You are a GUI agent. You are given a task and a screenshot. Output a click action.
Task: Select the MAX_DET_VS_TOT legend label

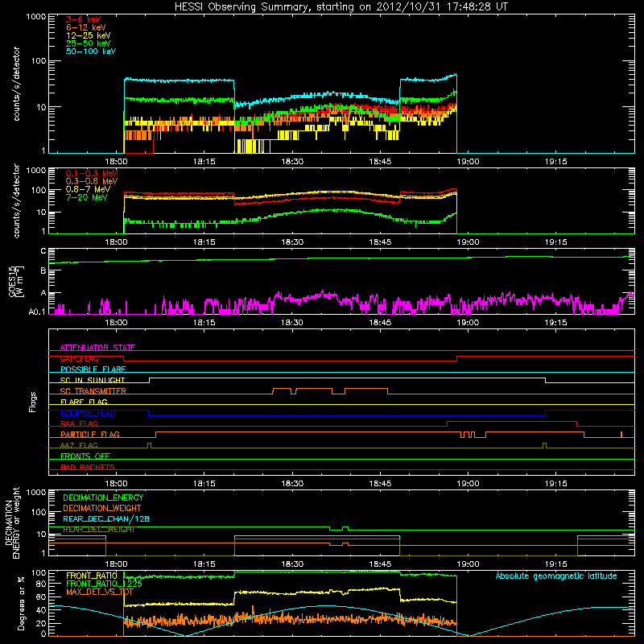point(100,592)
